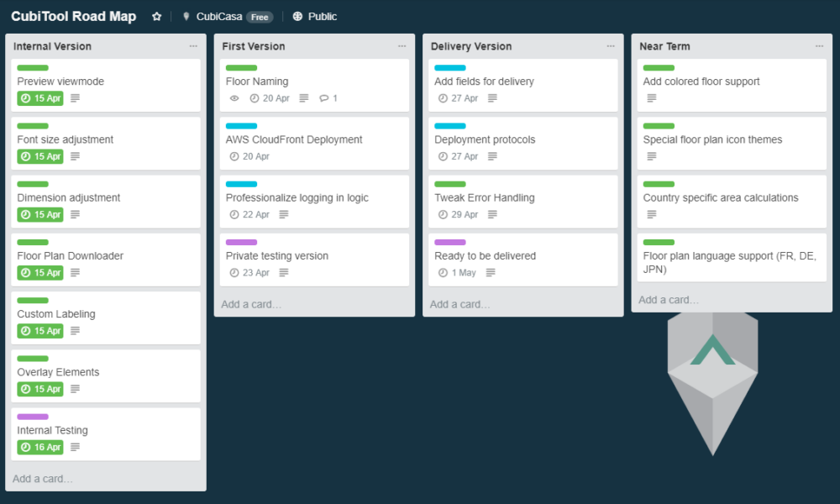The width and height of the screenshot is (840, 504).
Task: Click the description icon on Floor Naming
Action: tap(304, 98)
